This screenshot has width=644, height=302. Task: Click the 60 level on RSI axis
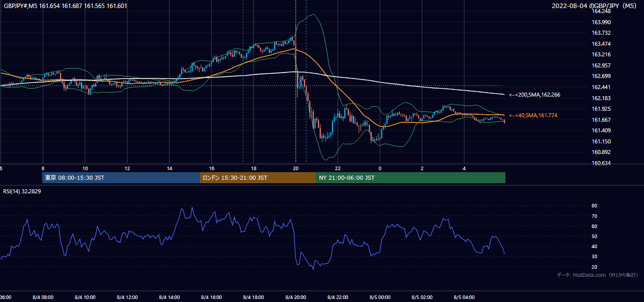point(594,226)
